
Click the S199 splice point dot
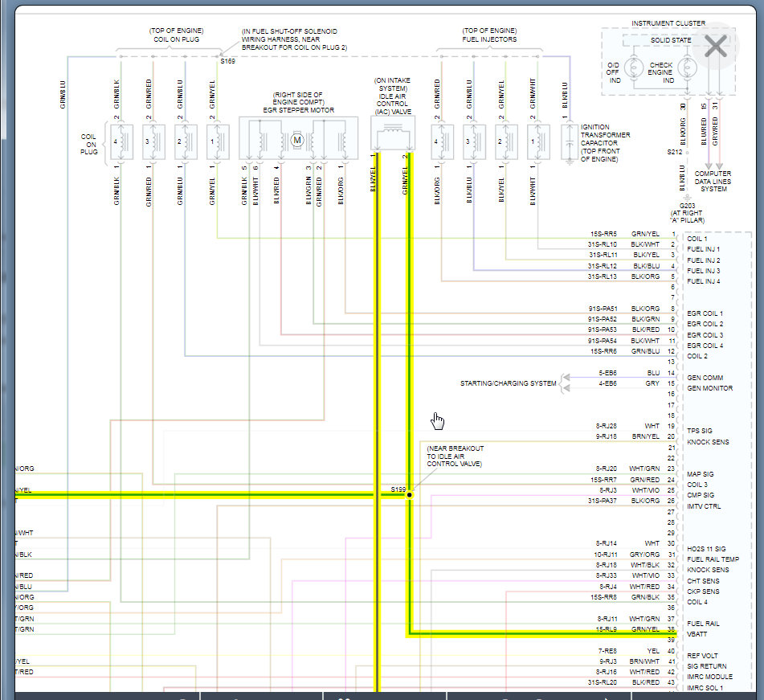409,495
